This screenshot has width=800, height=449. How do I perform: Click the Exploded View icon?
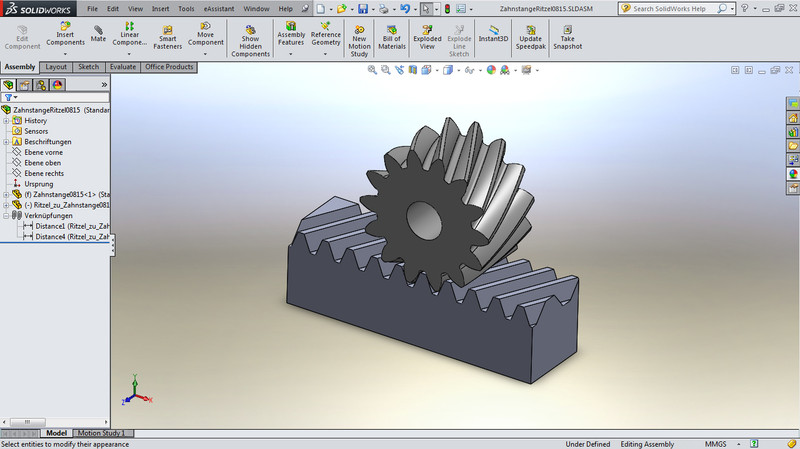[x=427, y=31]
